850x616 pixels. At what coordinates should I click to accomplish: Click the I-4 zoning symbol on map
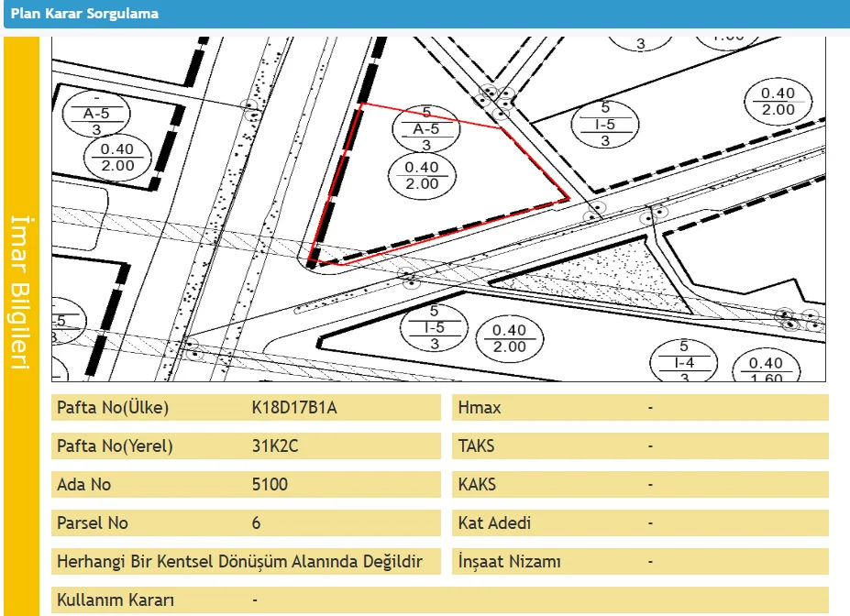click(x=683, y=364)
